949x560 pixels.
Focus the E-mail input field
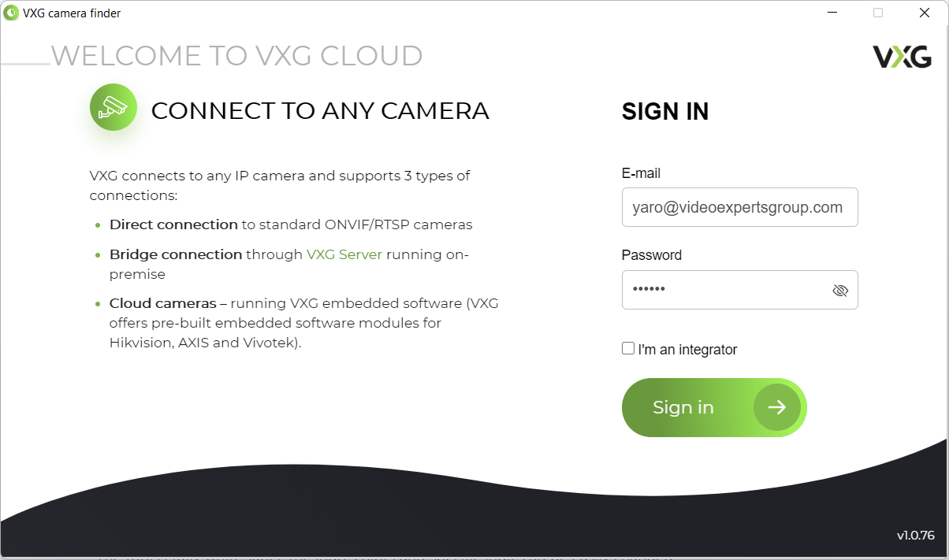point(738,207)
